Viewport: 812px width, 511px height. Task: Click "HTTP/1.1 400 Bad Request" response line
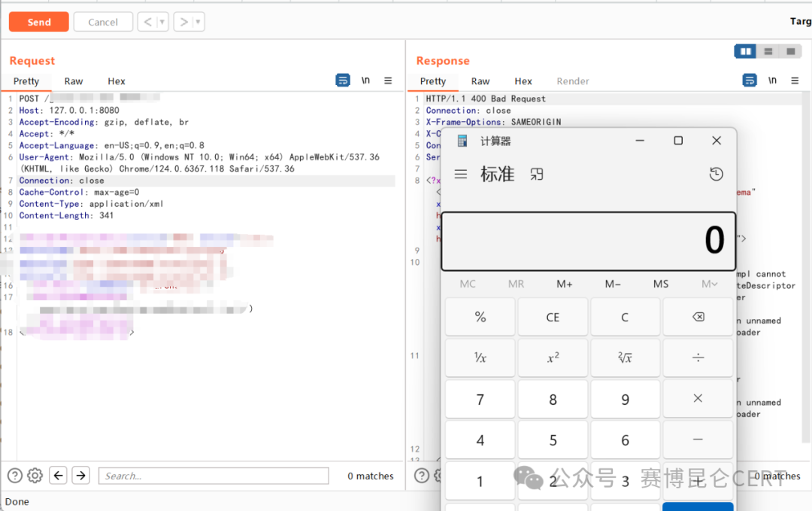[485, 99]
